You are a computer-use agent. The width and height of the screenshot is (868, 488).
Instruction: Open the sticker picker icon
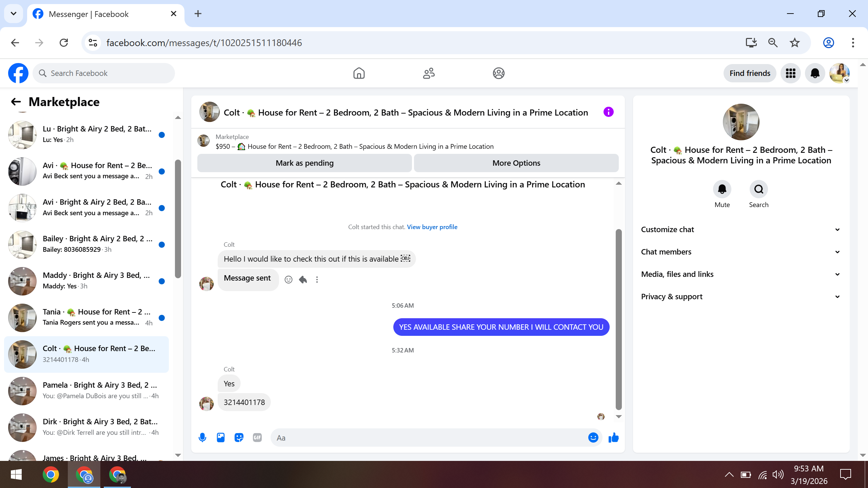239,438
